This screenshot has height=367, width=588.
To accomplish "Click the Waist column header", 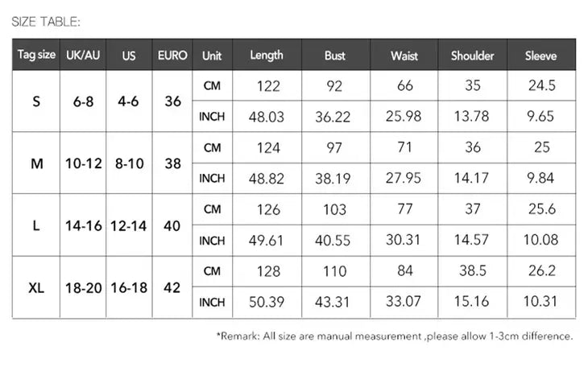I will click(404, 56).
